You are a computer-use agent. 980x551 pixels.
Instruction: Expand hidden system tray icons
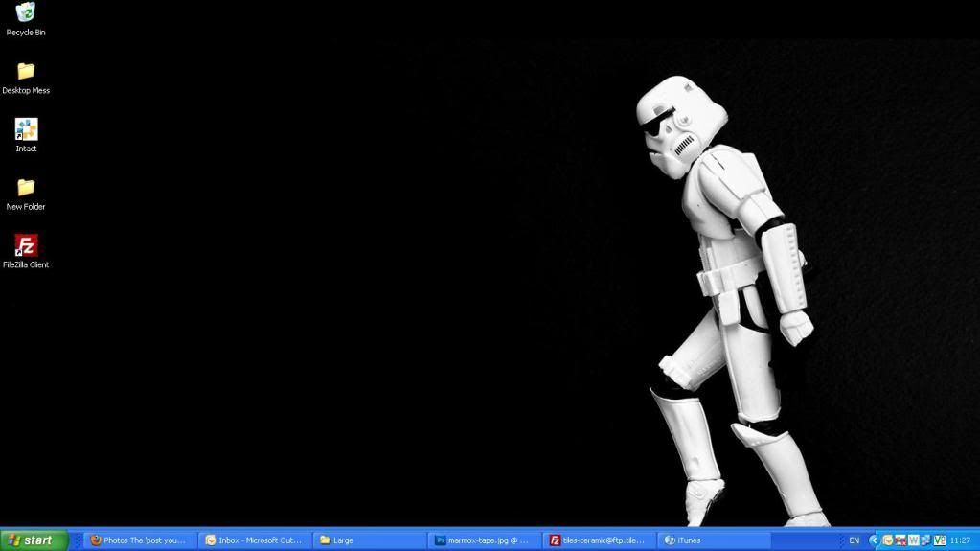pyautogui.click(x=874, y=540)
